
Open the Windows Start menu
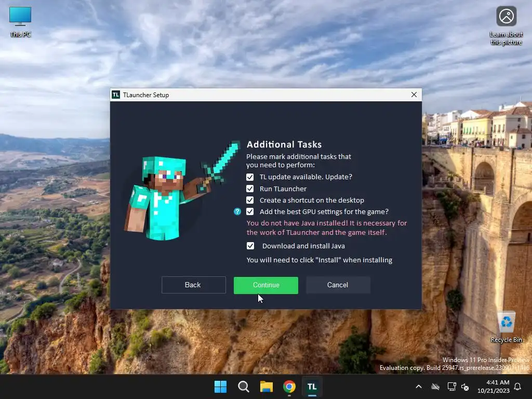pos(220,387)
